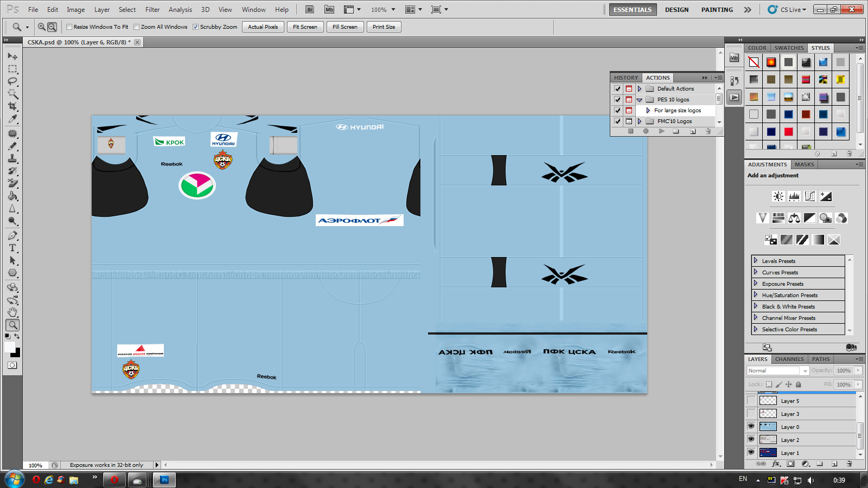The height and width of the screenshot is (488, 868).
Task: Select the Eraser tool
Action: click(x=12, y=183)
